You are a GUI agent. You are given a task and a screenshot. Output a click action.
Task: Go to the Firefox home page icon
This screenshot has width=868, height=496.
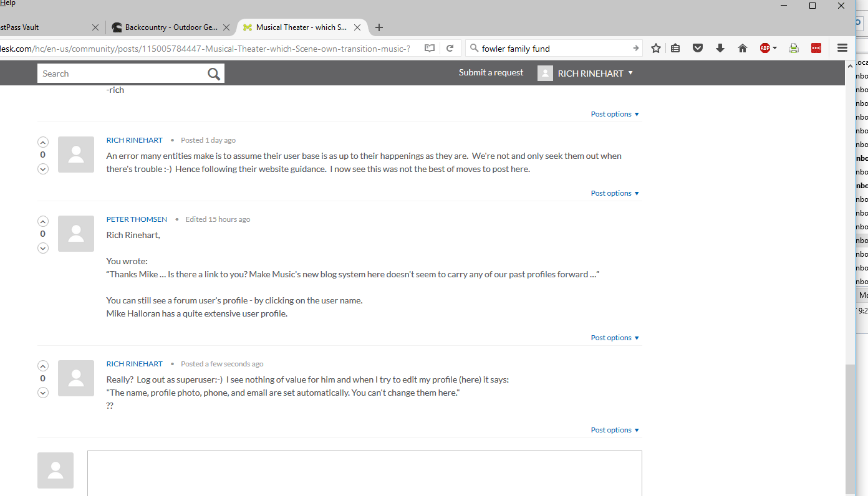742,49
